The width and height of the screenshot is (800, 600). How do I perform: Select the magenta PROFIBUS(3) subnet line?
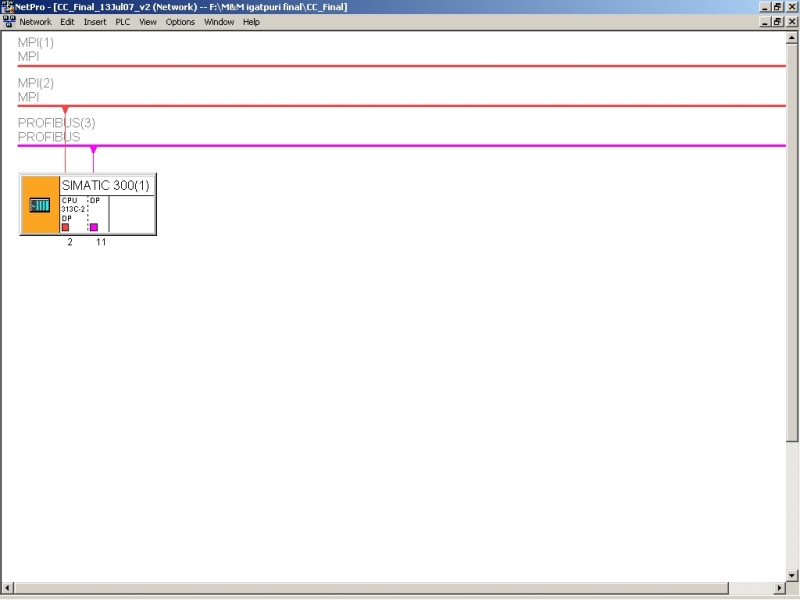coord(400,146)
